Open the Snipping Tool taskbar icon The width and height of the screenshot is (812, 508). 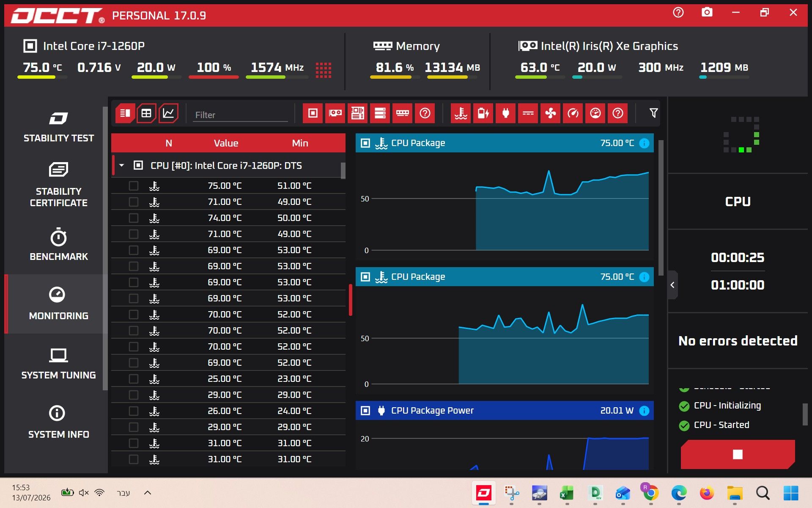512,493
